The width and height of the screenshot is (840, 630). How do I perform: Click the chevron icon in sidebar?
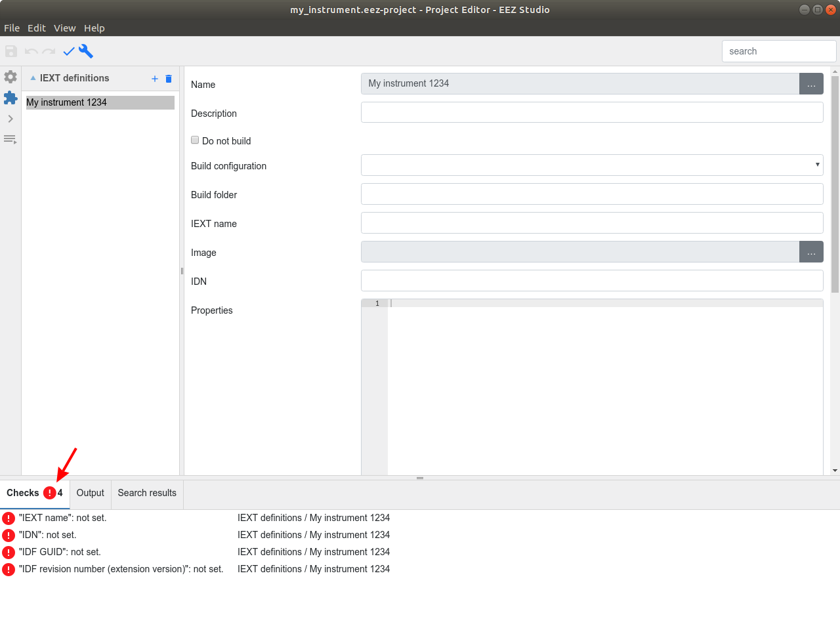(10, 119)
